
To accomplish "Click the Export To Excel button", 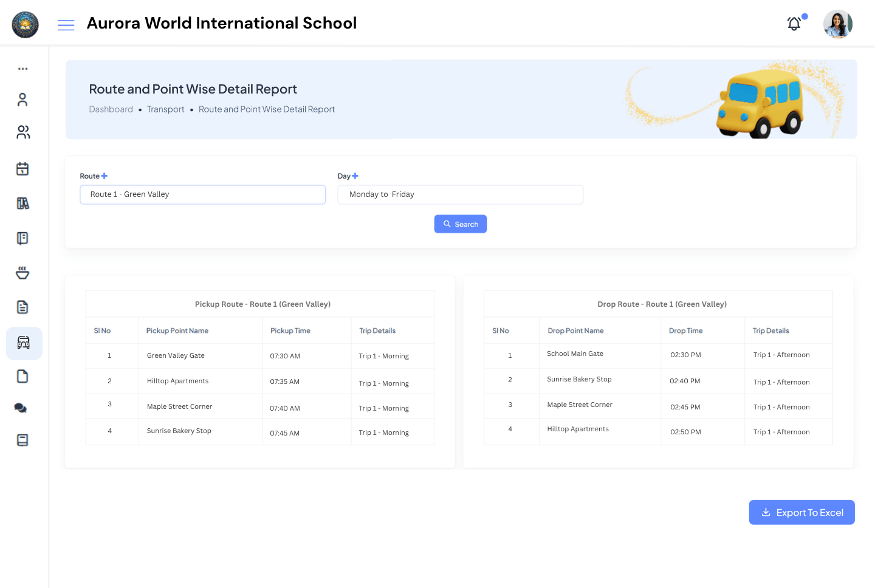I will tap(801, 512).
